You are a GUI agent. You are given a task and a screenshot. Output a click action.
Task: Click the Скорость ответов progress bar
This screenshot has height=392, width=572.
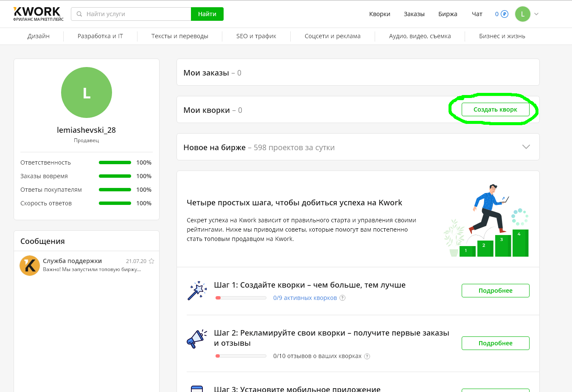(115, 203)
